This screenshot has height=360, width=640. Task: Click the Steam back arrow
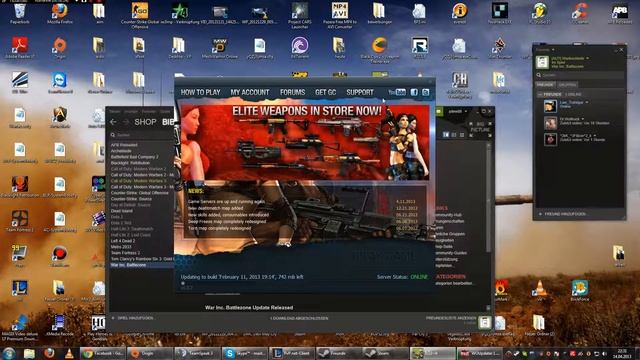pyautogui.click(x=113, y=122)
